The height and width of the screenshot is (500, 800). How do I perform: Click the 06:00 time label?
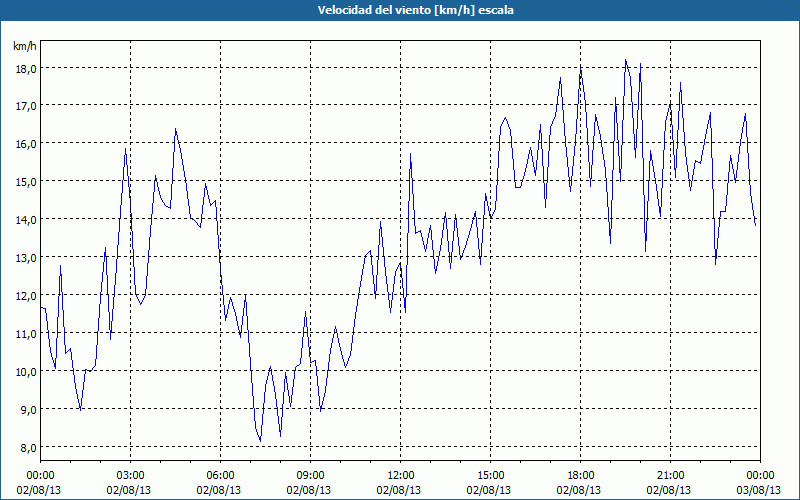point(220,476)
